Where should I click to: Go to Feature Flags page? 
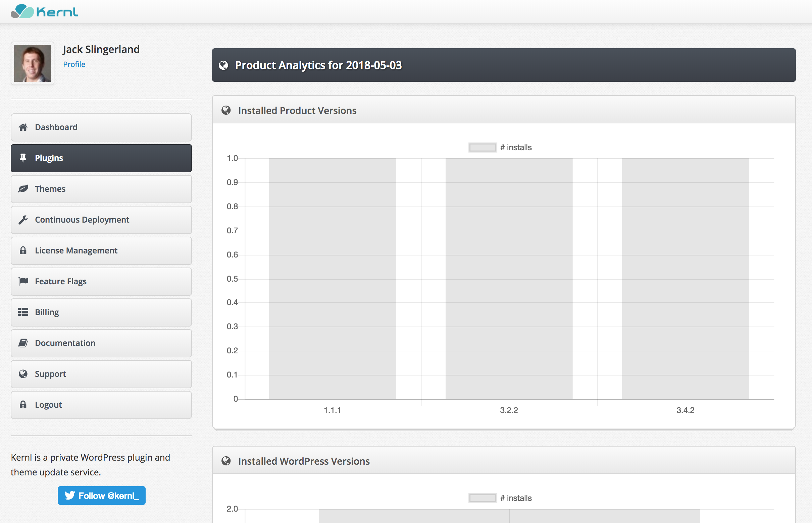(x=101, y=281)
